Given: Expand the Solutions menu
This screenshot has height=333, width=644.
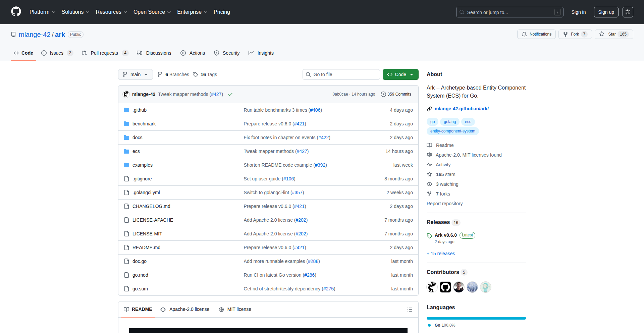Looking at the screenshot, I should pos(75,12).
